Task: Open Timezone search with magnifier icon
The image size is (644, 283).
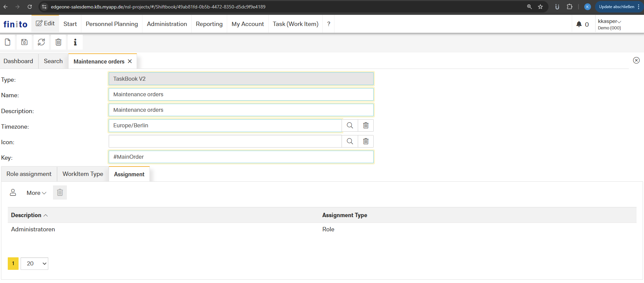Action: (x=350, y=126)
